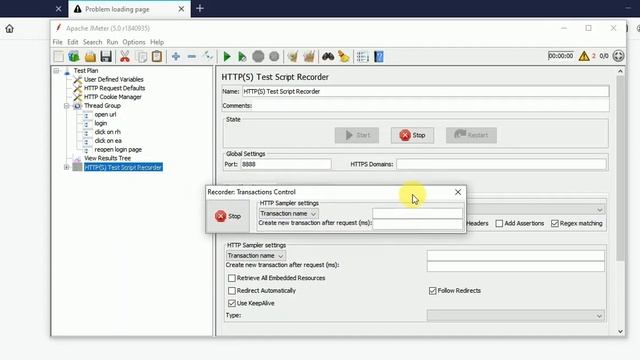640x360 pixels.
Task: Select View Results Tree item
Action: (x=107, y=158)
